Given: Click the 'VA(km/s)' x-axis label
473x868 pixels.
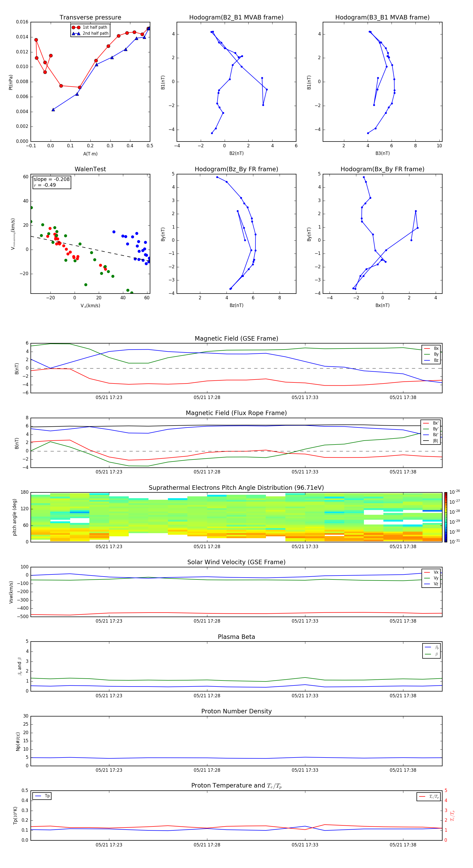Looking at the screenshot, I should pyautogui.click(x=90, y=306).
